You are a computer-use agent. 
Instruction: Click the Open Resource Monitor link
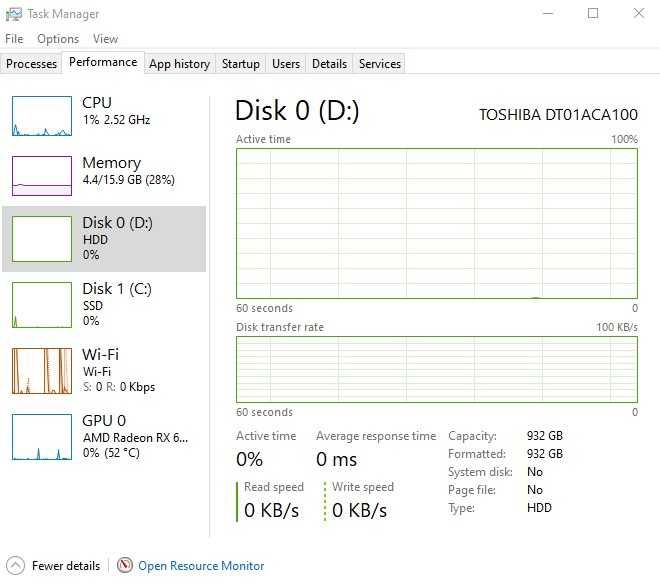[x=201, y=566]
